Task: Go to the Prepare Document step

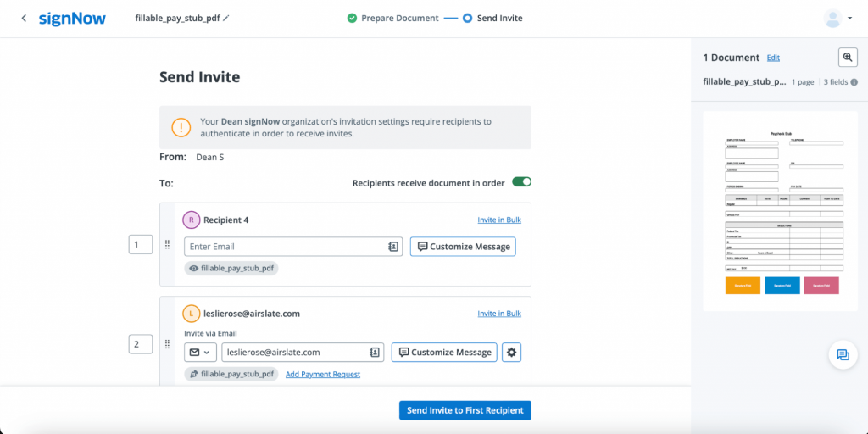Action: 392,18
